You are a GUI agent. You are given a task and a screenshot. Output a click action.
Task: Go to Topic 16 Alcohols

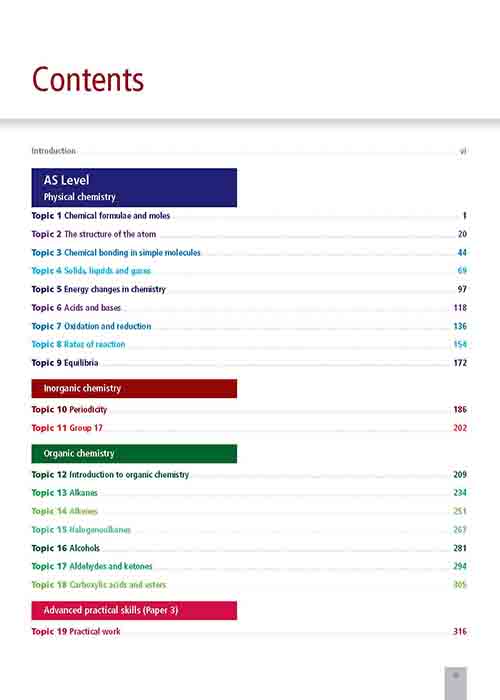tap(249, 548)
